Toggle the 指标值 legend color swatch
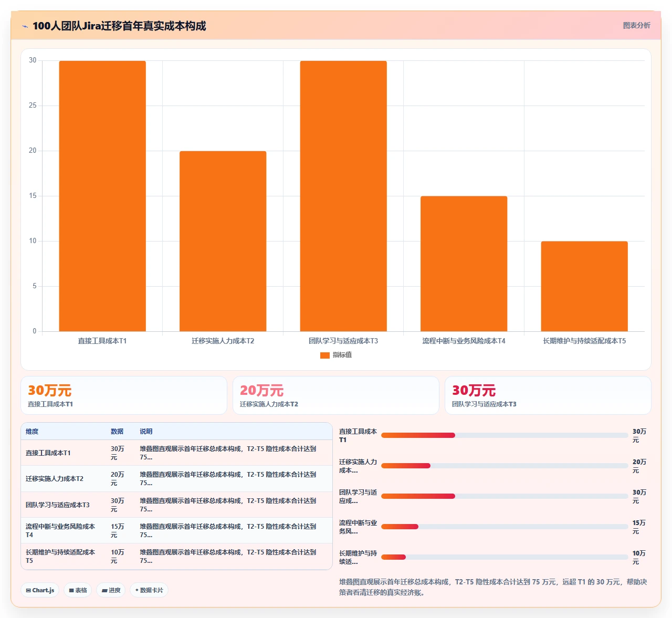 (x=325, y=355)
